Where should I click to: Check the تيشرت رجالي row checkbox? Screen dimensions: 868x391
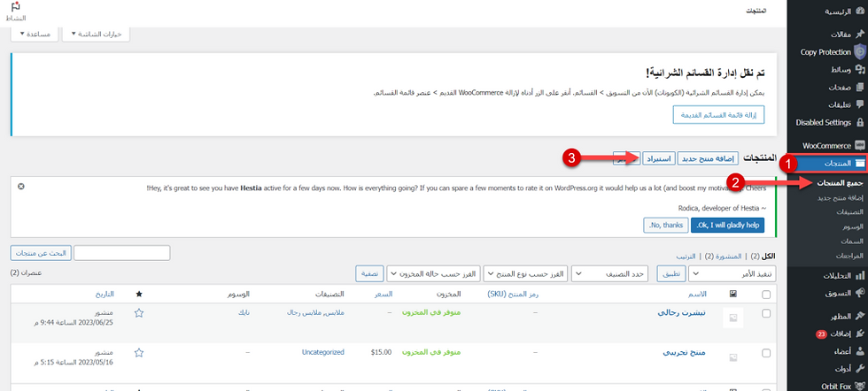[766, 313]
